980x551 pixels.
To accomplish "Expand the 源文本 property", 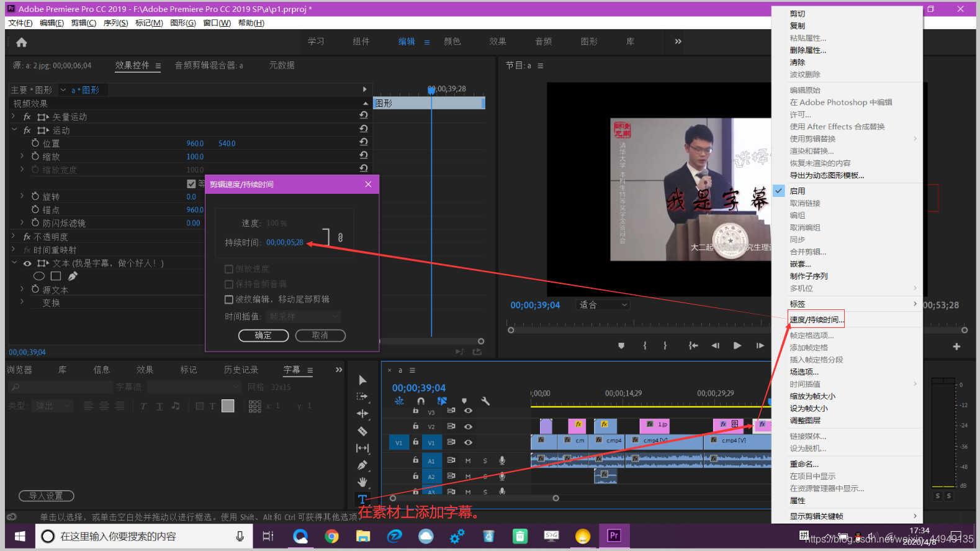I will coord(22,289).
